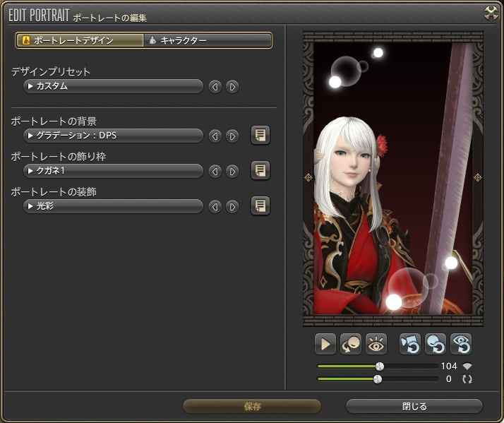Image resolution: width=504 pixels, height=423 pixels.
Task: Expand the クガネ1 frame dropdown
Action: [113, 170]
